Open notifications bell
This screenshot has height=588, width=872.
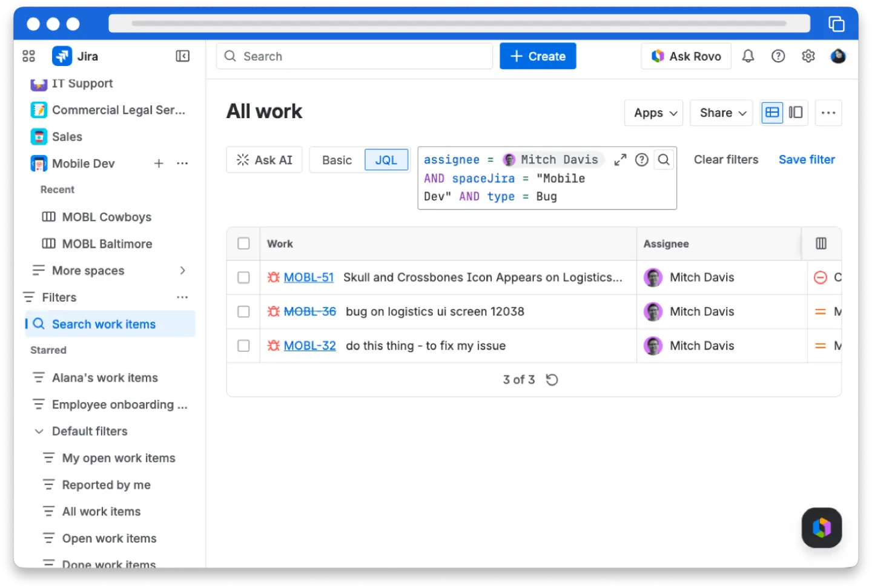point(748,56)
